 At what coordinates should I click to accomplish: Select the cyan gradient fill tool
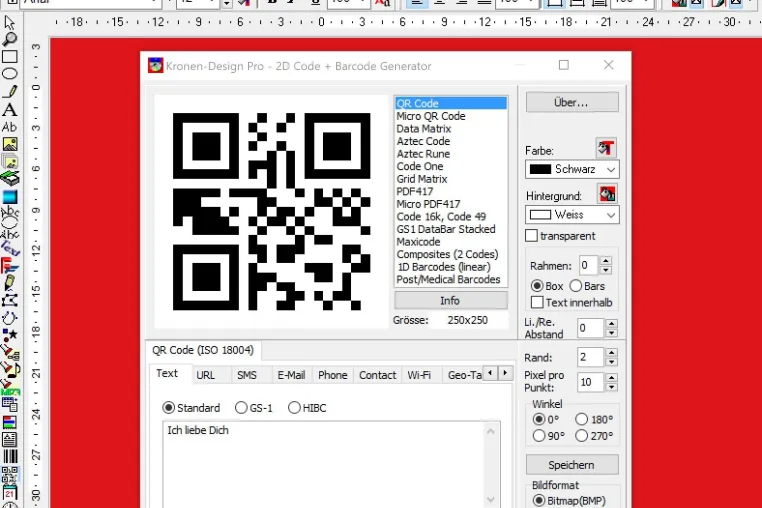(10, 197)
